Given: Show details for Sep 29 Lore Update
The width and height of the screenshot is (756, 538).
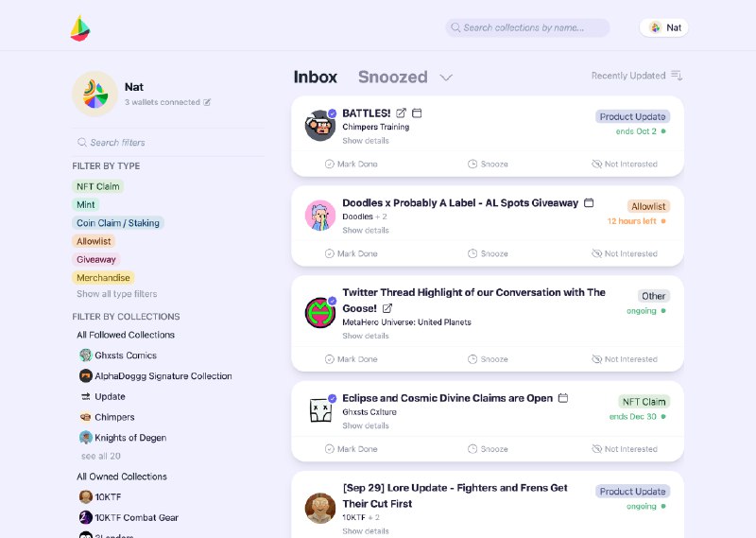Looking at the screenshot, I should click(366, 531).
